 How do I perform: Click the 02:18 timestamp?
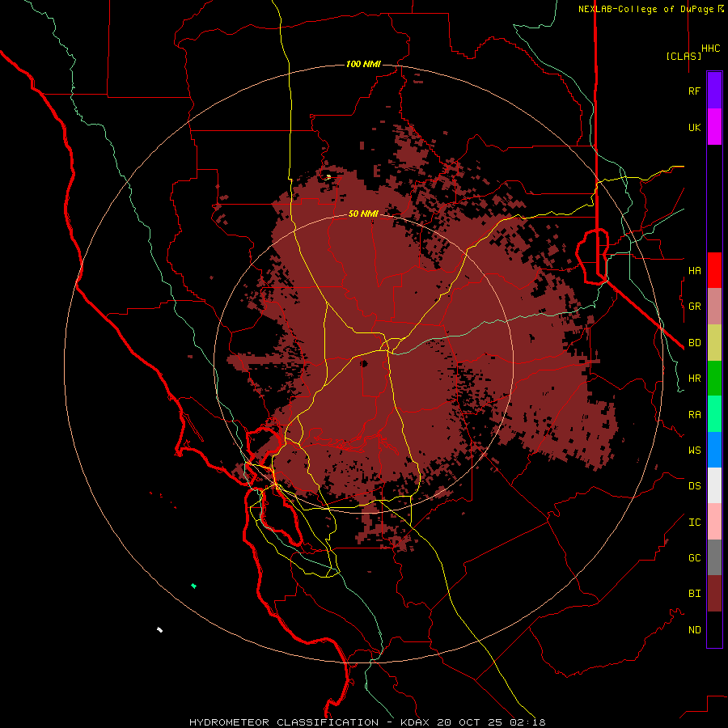pos(529,722)
